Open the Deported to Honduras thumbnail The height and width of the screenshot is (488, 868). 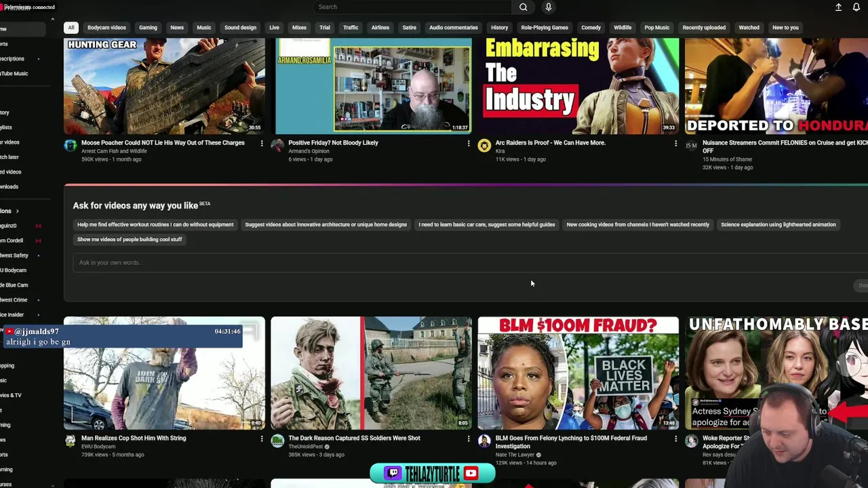coord(776,86)
